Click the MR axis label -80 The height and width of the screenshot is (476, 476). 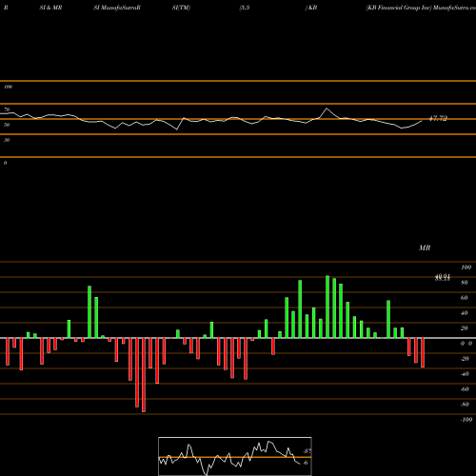465,405
